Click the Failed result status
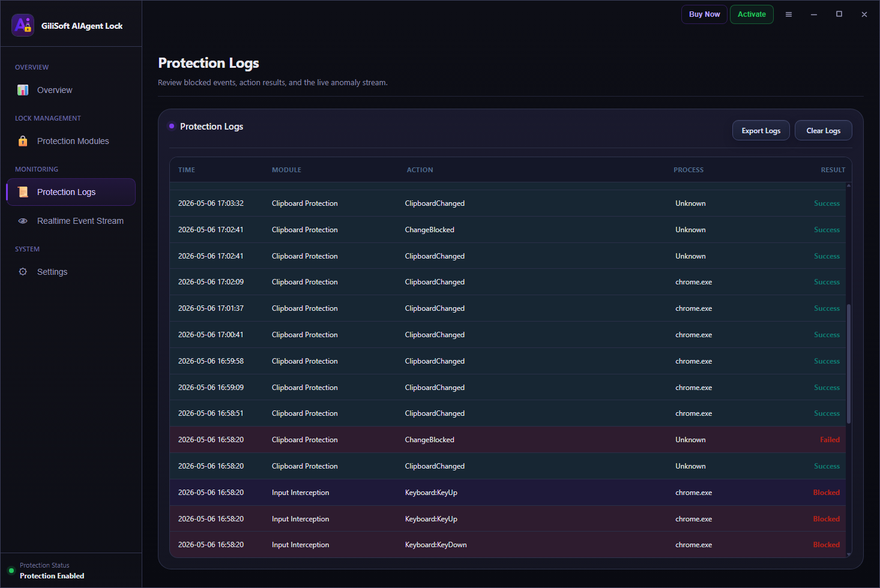 pyautogui.click(x=830, y=440)
